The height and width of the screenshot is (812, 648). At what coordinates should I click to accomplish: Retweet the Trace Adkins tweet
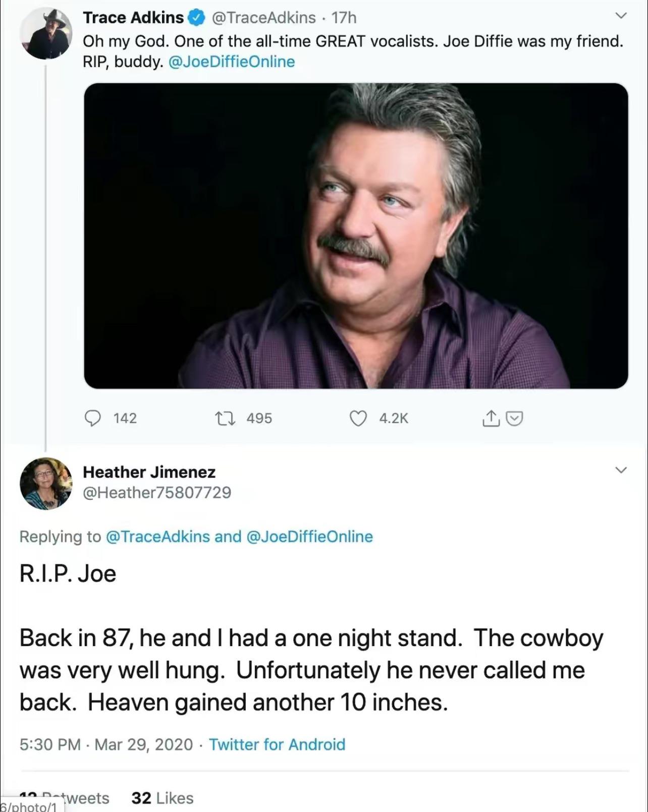225,418
